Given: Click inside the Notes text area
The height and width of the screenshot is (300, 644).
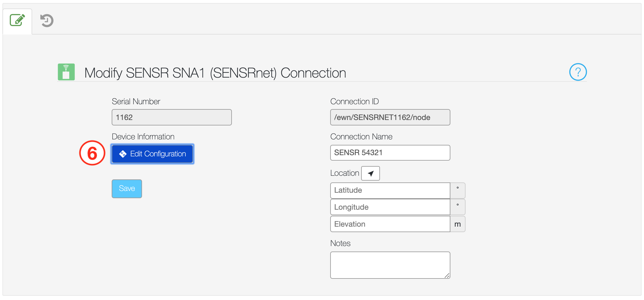Looking at the screenshot, I should coord(390,265).
